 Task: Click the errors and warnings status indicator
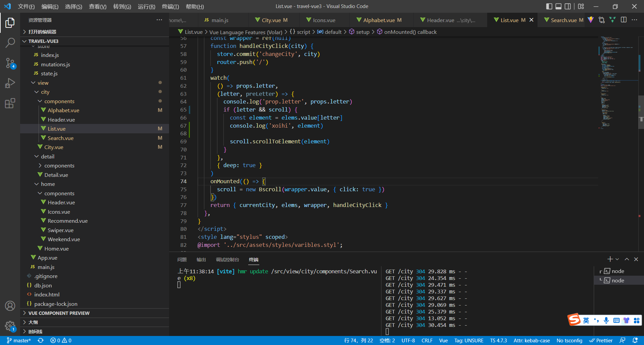coord(61,340)
